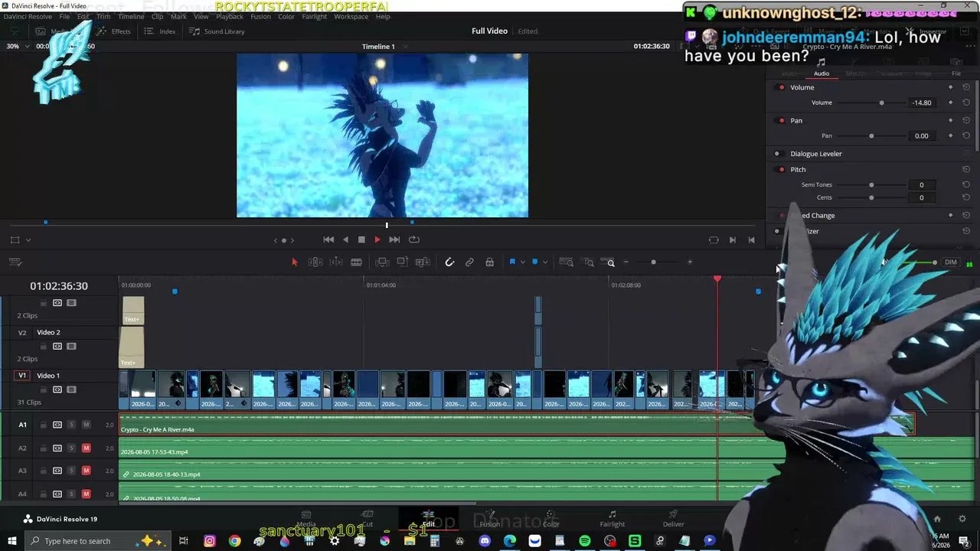Image resolution: width=980 pixels, height=551 pixels.
Task: Adjust the Volume slider handle
Action: [881, 103]
